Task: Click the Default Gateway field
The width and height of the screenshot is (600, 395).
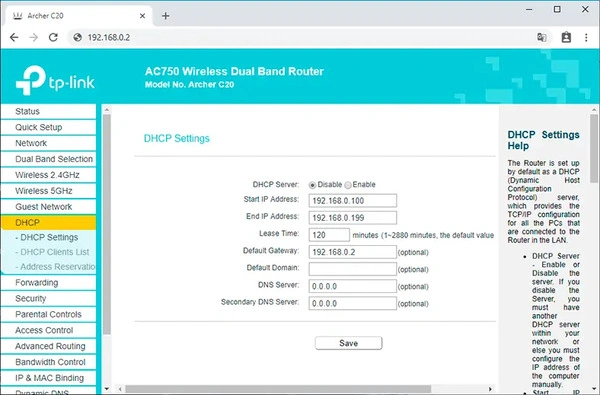Action: coord(352,252)
